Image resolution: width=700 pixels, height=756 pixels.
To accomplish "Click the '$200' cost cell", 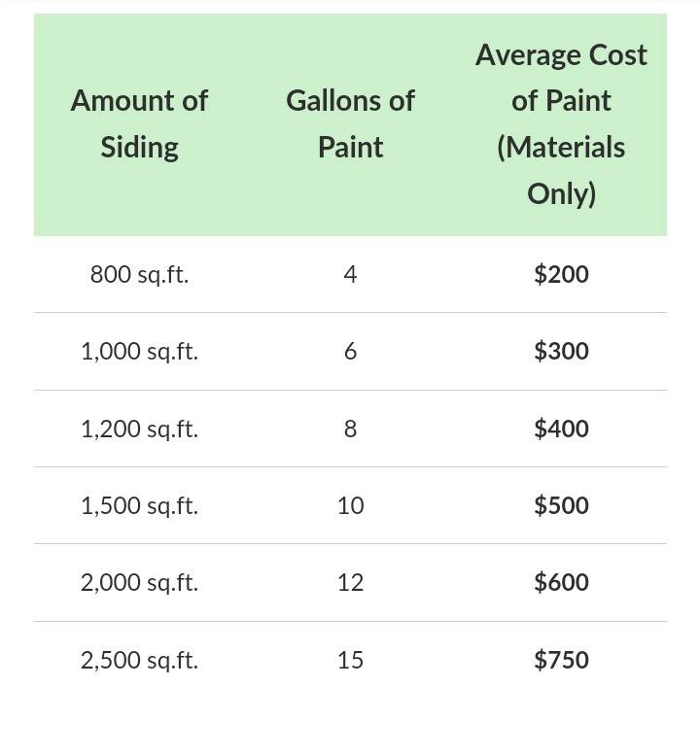I will coord(561,274).
